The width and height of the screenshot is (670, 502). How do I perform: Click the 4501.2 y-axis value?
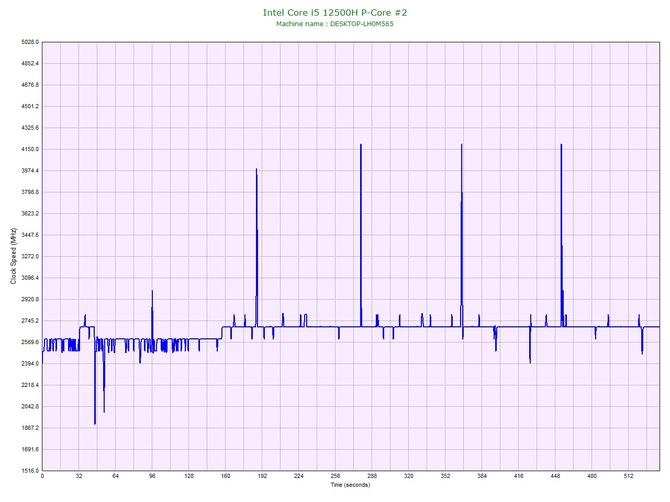click(x=30, y=106)
